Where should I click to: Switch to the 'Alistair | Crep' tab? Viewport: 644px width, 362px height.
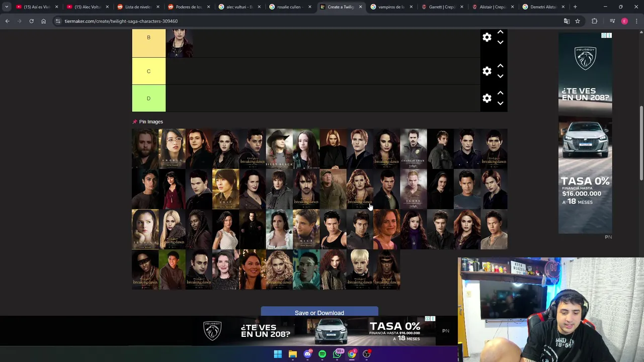point(492,7)
